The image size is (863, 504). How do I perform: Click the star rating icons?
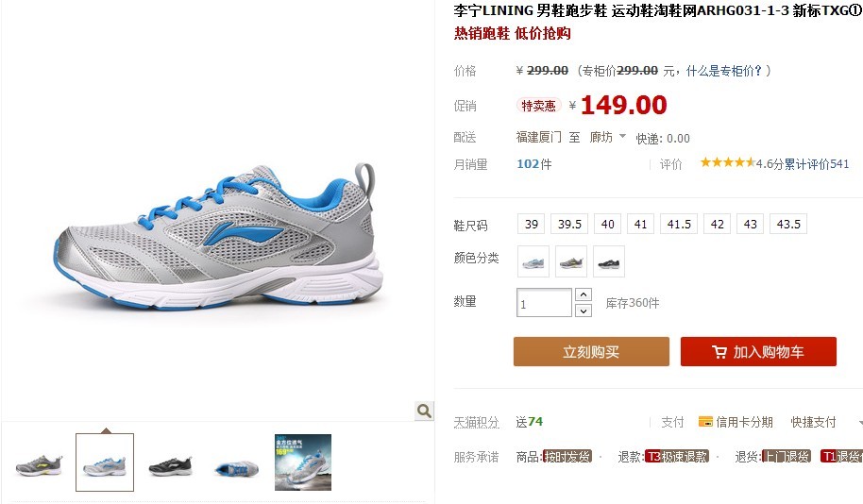(727, 163)
